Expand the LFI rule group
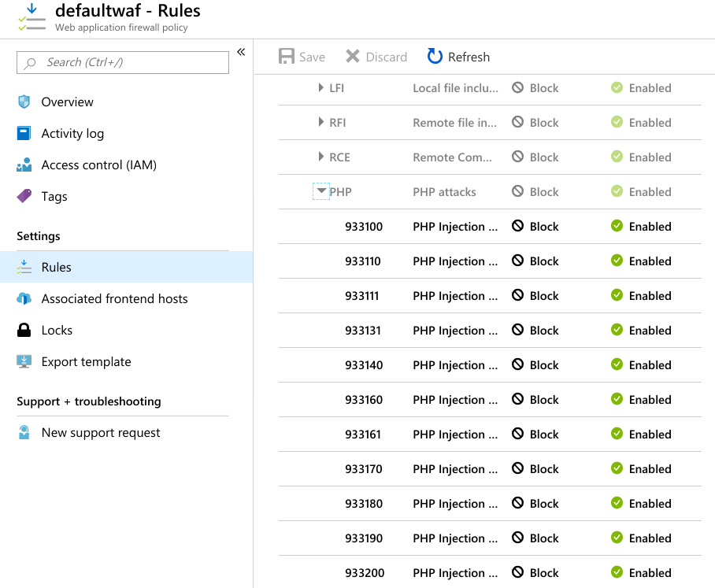715x588 pixels. [321, 87]
